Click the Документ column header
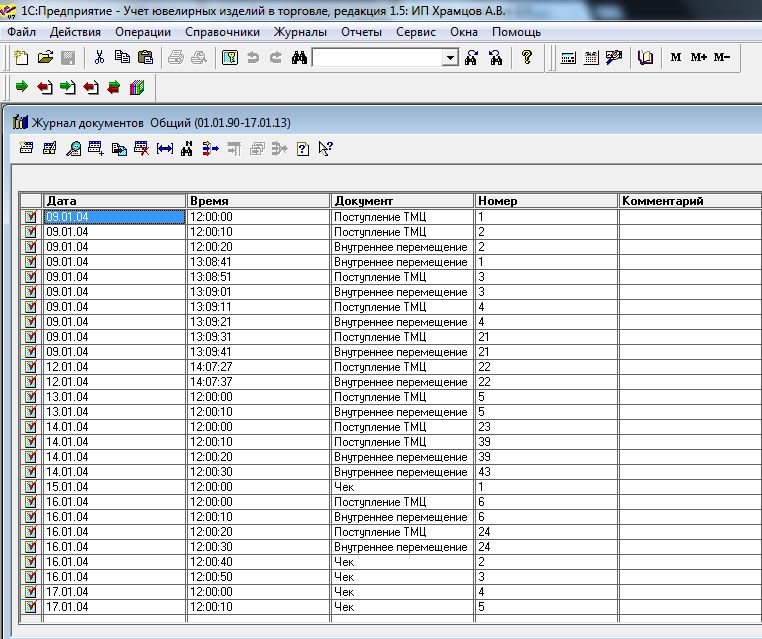762x639 pixels. click(x=402, y=201)
